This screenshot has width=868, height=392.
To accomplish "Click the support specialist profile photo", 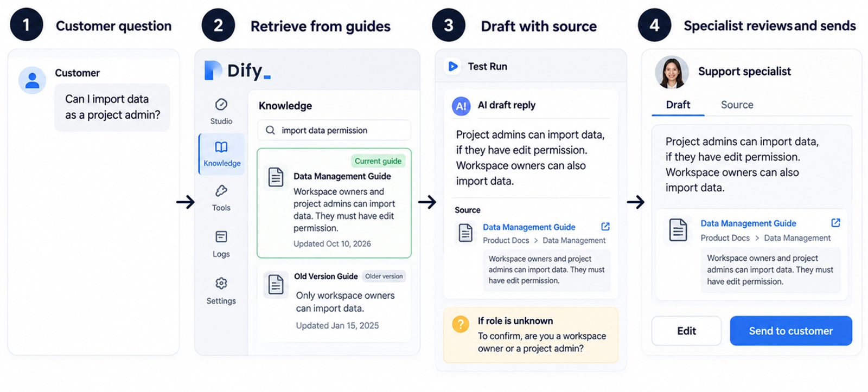I will [x=672, y=72].
